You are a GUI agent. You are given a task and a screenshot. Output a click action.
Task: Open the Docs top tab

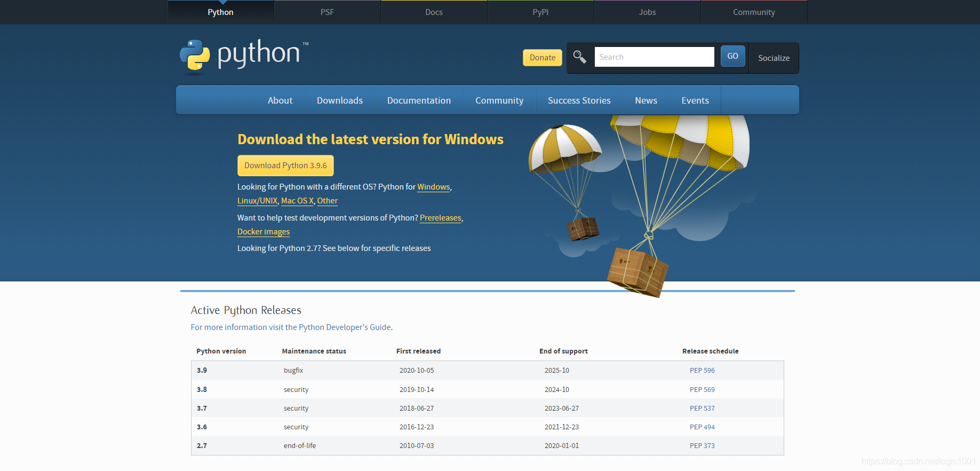tap(434, 12)
